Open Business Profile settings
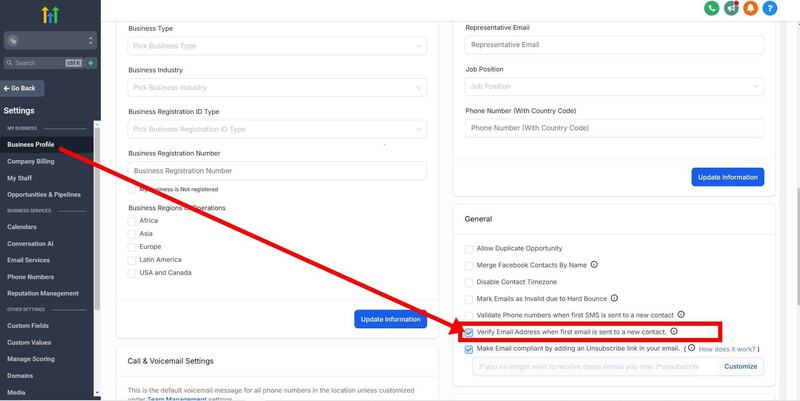Screen dimensions: 800x401 click(31, 144)
